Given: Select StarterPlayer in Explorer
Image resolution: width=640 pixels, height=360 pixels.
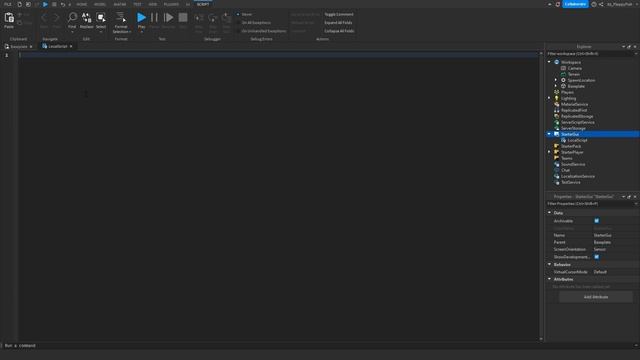Looking at the screenshot, I should (572, 152).
